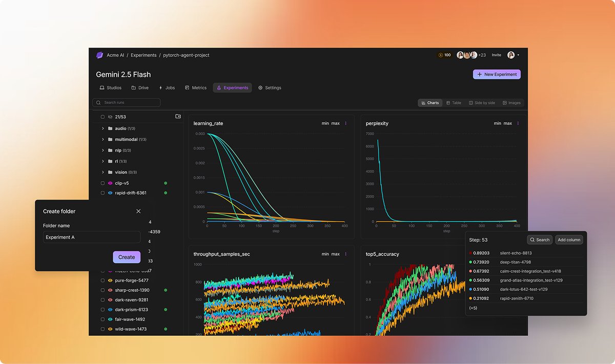Click the green status dot for clip-v5
Image resolution: width=615 pixels, height=364 pixels.
(166, 183)
